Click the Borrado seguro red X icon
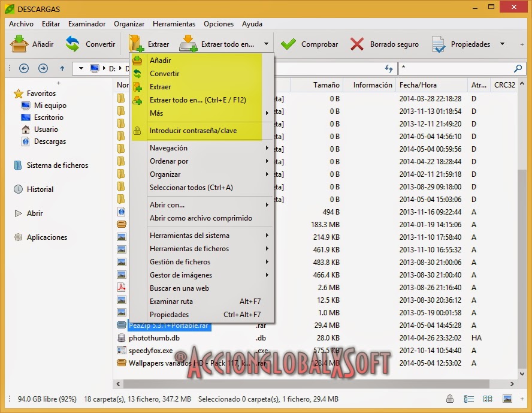 (357, 44)
